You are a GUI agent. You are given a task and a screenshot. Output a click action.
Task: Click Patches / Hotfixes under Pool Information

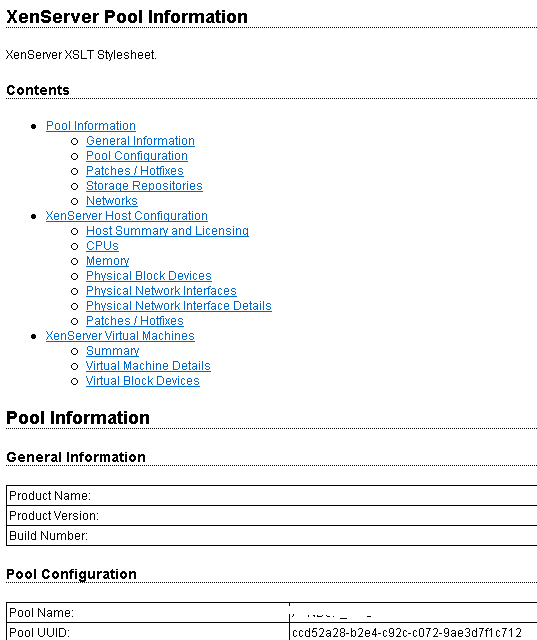click(135, 171)
